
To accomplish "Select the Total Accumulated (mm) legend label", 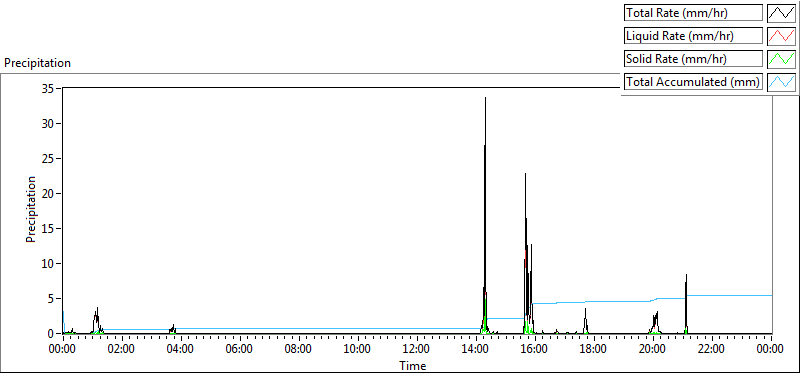I will 693,82.
